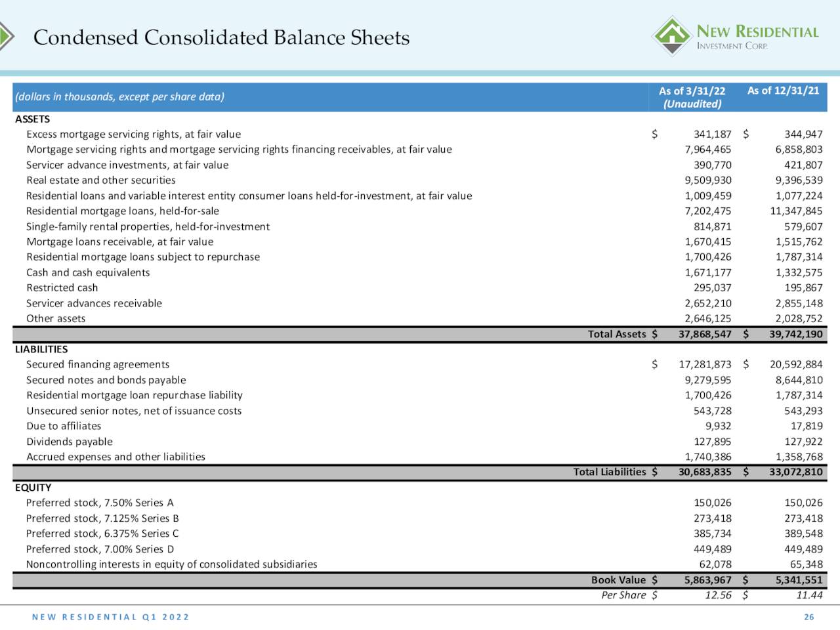The width and height of the screenshot is (840, 630).
Task: Click the long 'Mortgage servicing rights and mortgage servicing rights financing receivables' label
Action: (239, 149)
